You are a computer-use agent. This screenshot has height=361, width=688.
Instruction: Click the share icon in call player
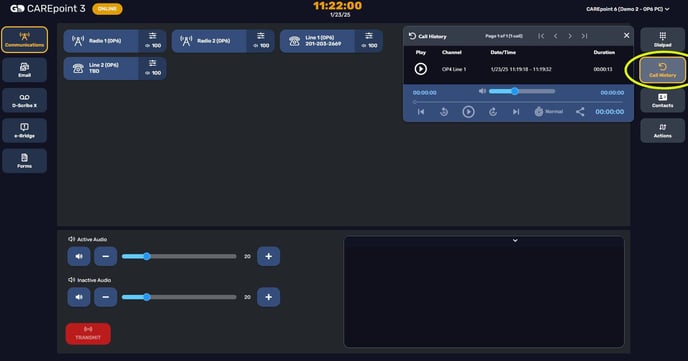(580, 112)
